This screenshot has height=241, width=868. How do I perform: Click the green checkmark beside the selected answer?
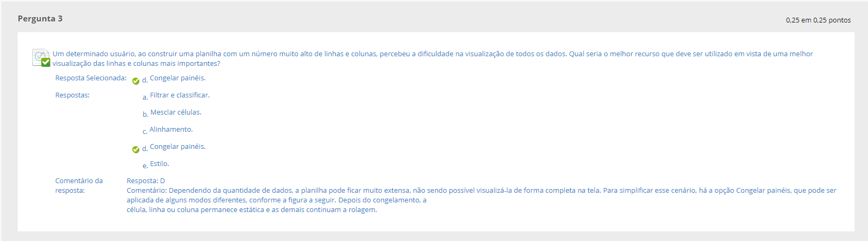click(136, 81)
